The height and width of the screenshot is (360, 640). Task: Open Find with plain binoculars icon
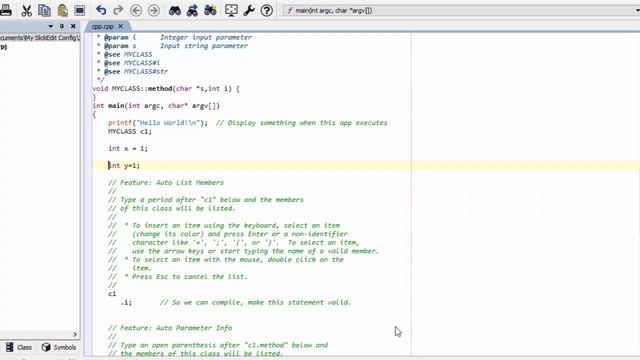(175, 11)
